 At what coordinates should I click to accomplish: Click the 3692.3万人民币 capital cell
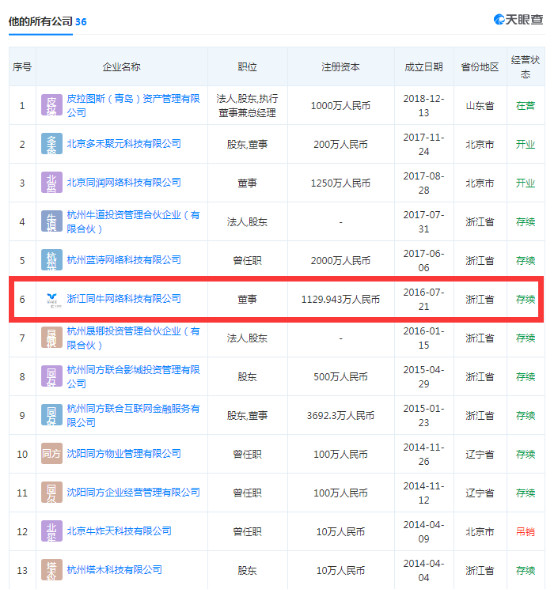(341, 416)
